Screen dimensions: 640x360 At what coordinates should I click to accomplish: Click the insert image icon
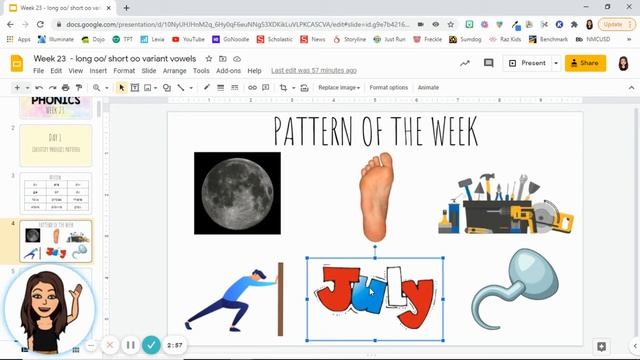(x=148, y=88)
